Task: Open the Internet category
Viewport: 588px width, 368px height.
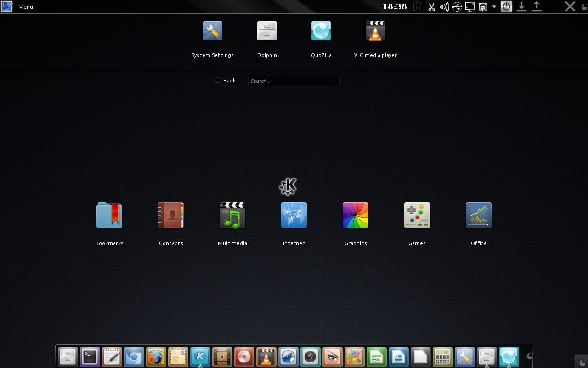Action: coord(294,224)
